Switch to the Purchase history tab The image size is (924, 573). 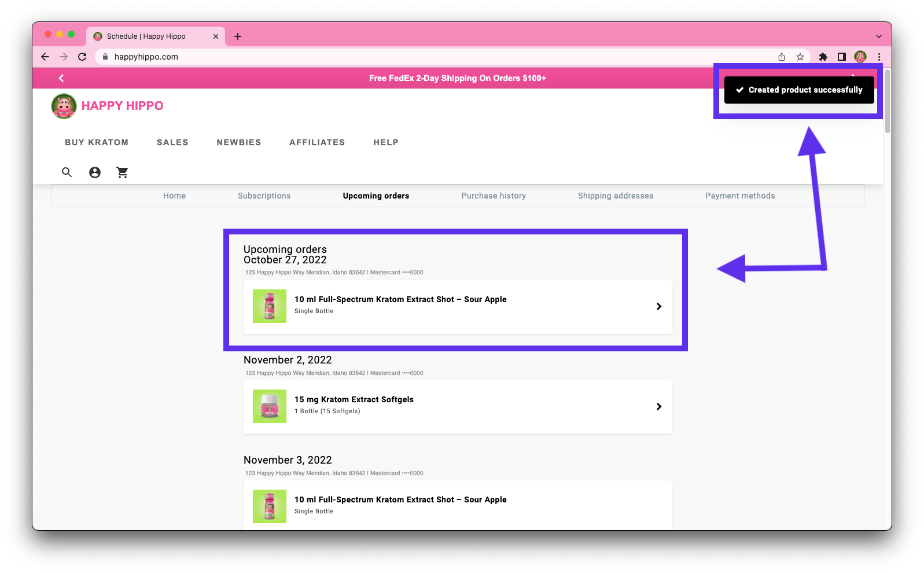tap(494, 196)
